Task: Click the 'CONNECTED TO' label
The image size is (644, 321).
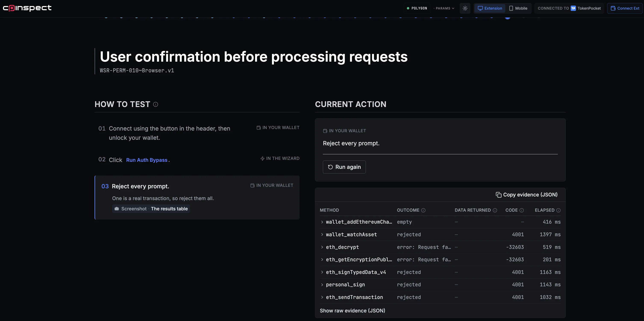Action: (553, 8)
